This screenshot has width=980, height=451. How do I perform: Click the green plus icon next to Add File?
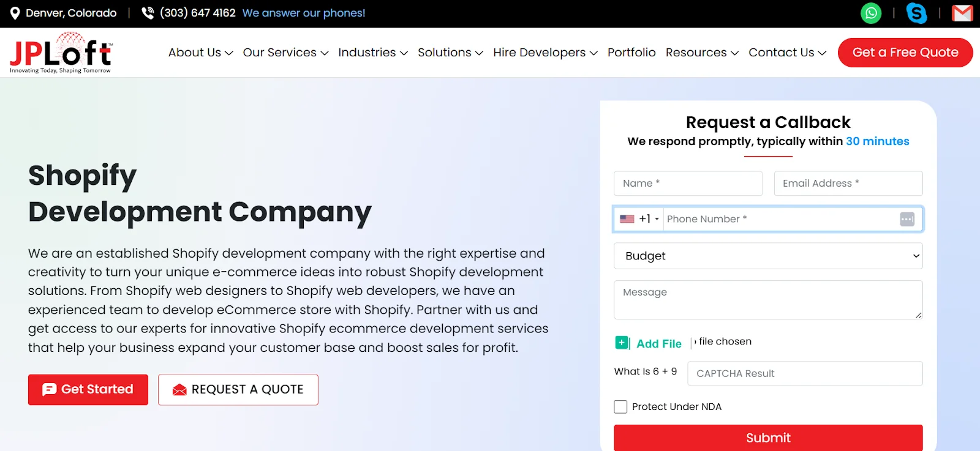point(621,343)
